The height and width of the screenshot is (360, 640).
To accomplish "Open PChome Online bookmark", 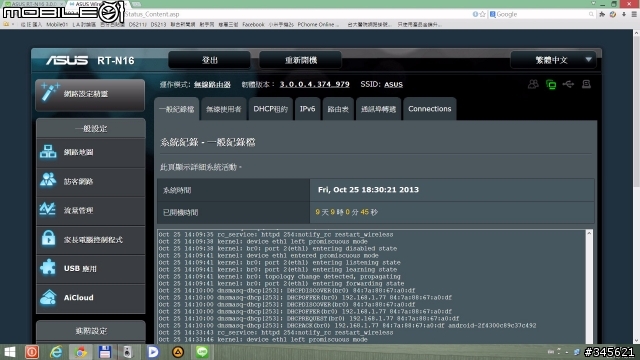I will coord(318,24).
